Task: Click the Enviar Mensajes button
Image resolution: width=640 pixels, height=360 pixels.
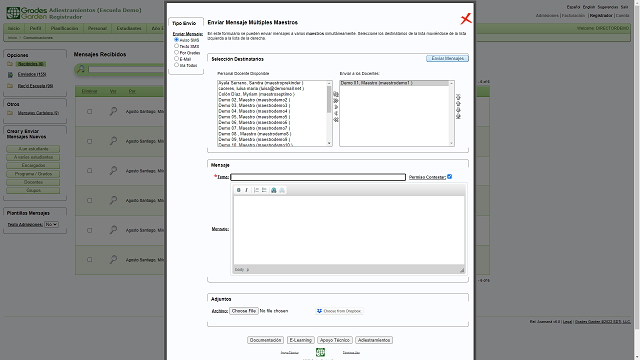Action: tap(447, 59)
